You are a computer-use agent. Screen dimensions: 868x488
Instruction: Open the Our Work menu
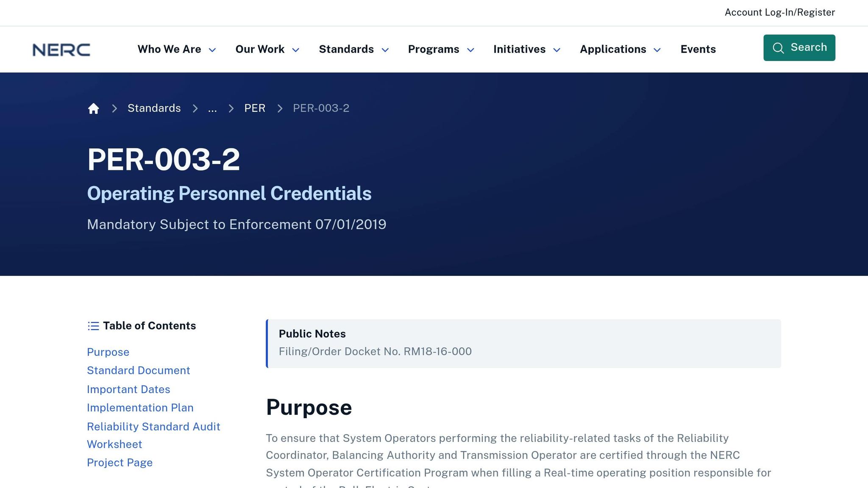(x=267, y=49)
